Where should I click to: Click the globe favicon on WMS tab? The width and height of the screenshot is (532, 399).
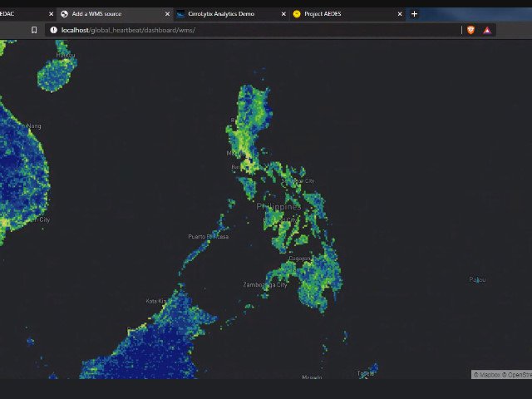click(64, 14)
